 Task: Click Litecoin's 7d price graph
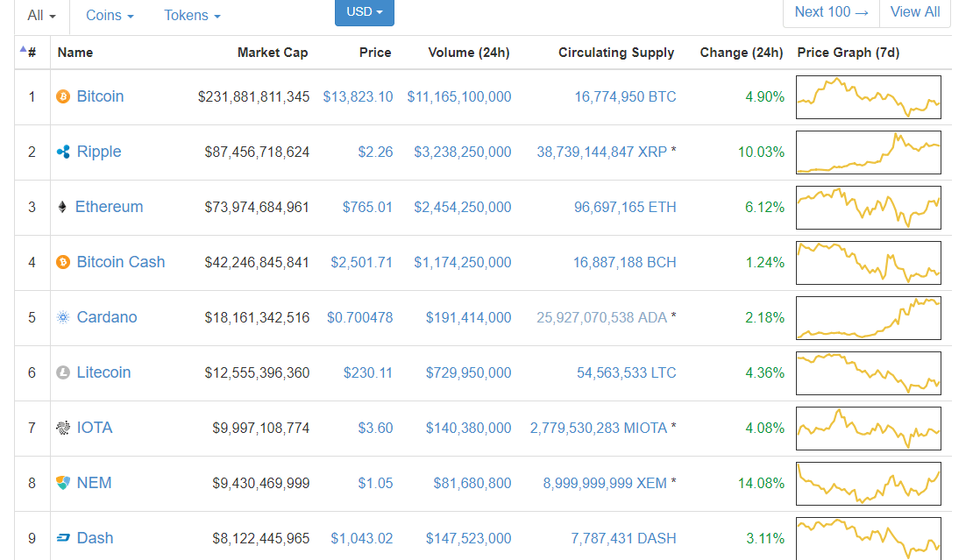868,373
